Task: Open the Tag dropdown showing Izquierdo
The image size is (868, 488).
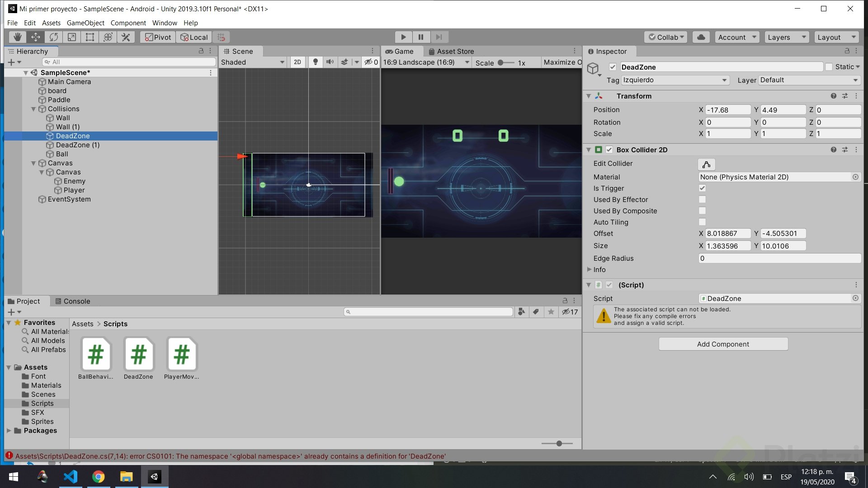Action: tap(675, 80)
